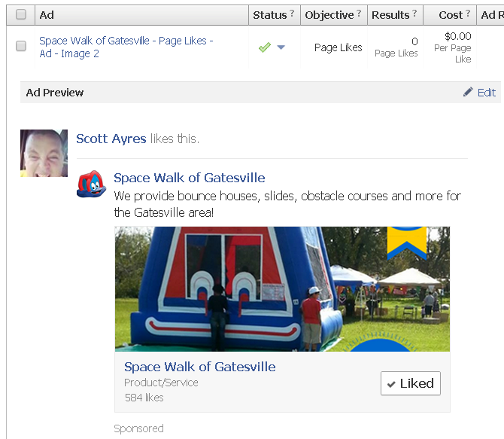Click the Edit link in Ad Preview
Image resolution: width=504 pixels, height=439 pixels.
pos(486,93)
